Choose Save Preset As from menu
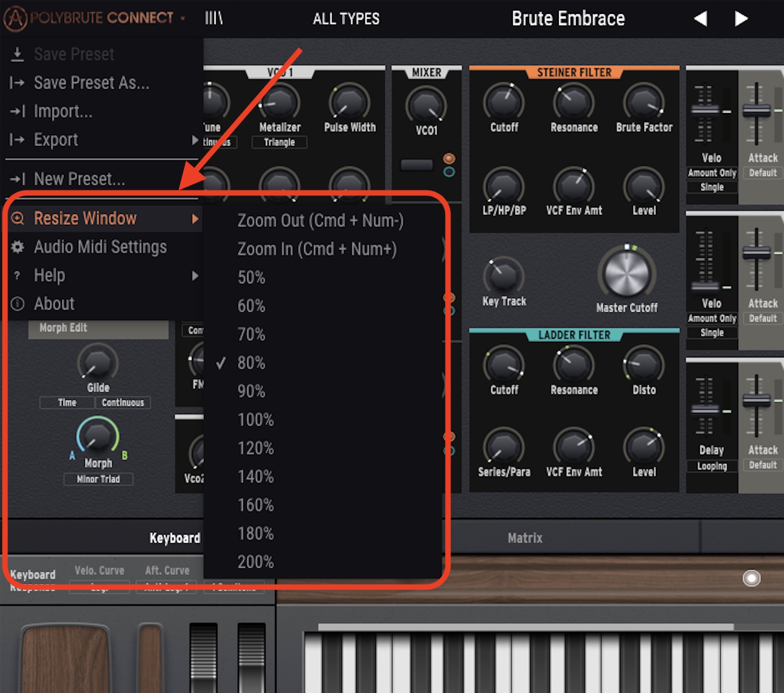The height and width of the screenshot is (693, 784). pyautogui.click(x=103, y=83)
